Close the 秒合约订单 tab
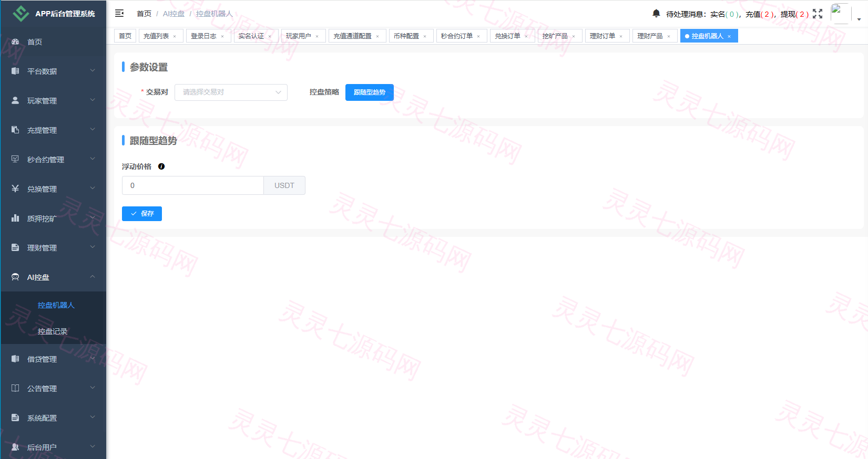This screenshot has width=868, height=459. click(478, 37)
